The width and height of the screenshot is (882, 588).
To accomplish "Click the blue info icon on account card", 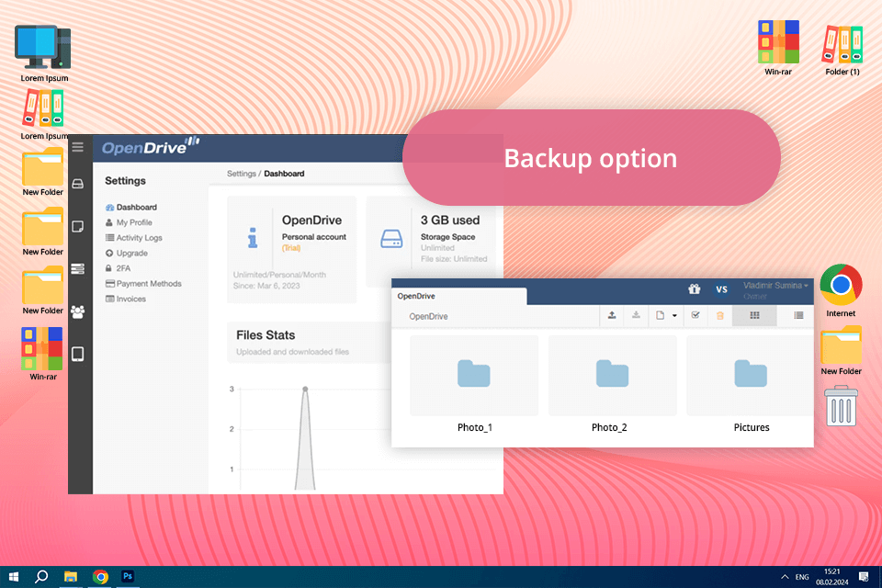I will pos(253,237).
